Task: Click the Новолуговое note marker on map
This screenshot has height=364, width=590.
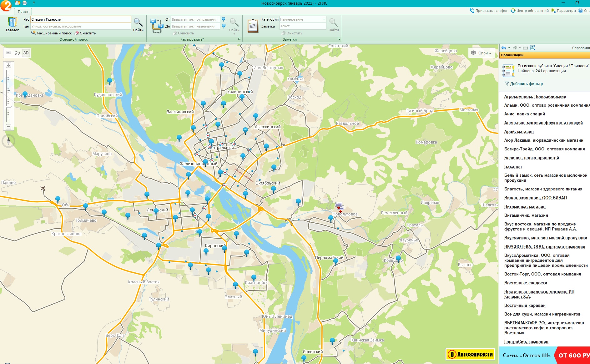Action: pos(340,207)
